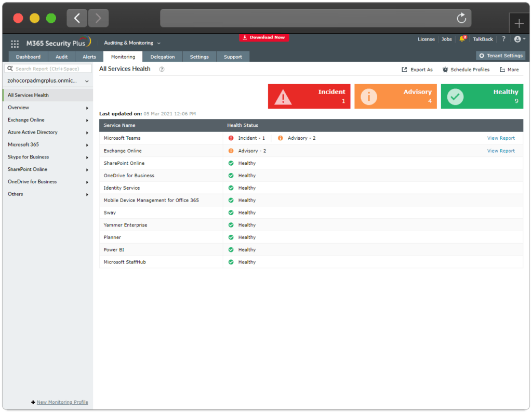Click Export As button

pos(417,70)
